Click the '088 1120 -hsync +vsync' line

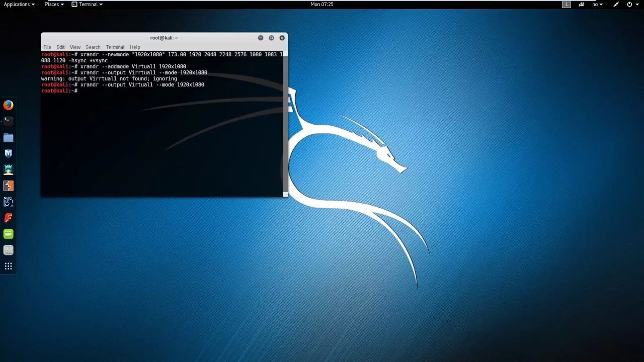pos(74,61)
